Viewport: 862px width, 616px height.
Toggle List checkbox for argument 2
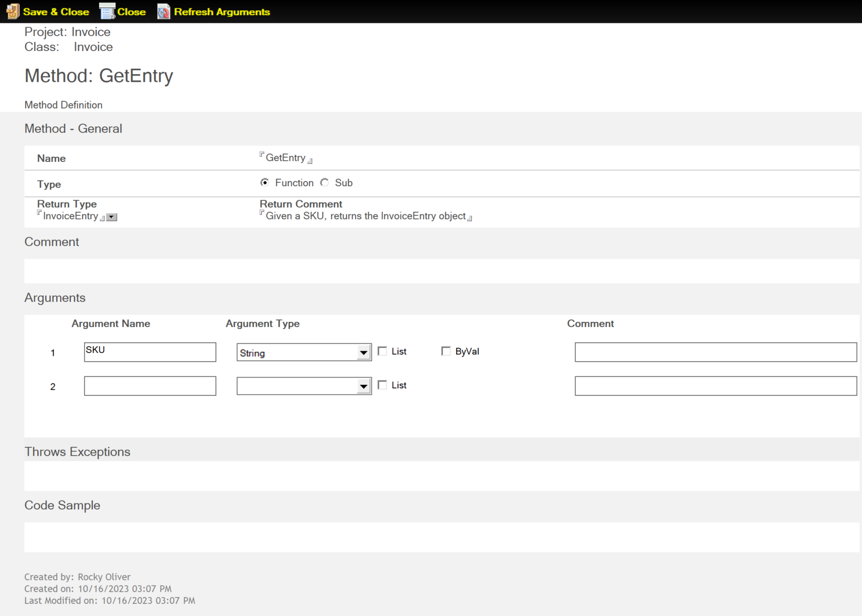pyautogui.click(x=382, y=385)
